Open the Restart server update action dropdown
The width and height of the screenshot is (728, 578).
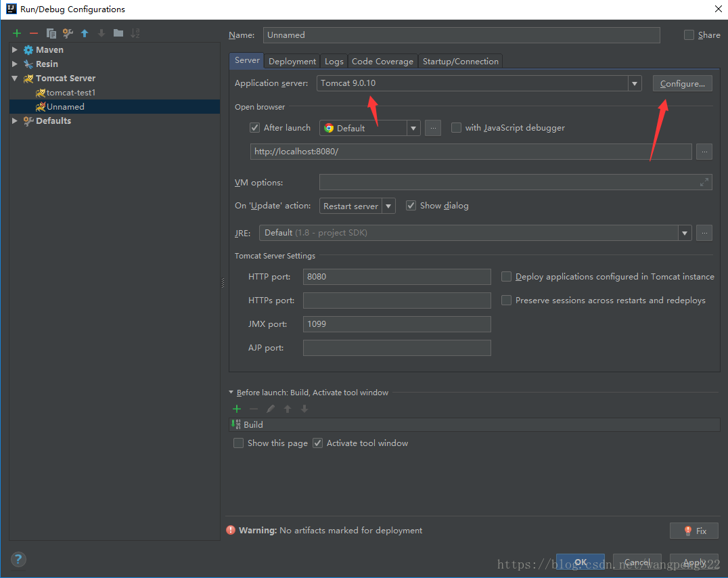tap(388, 206)
